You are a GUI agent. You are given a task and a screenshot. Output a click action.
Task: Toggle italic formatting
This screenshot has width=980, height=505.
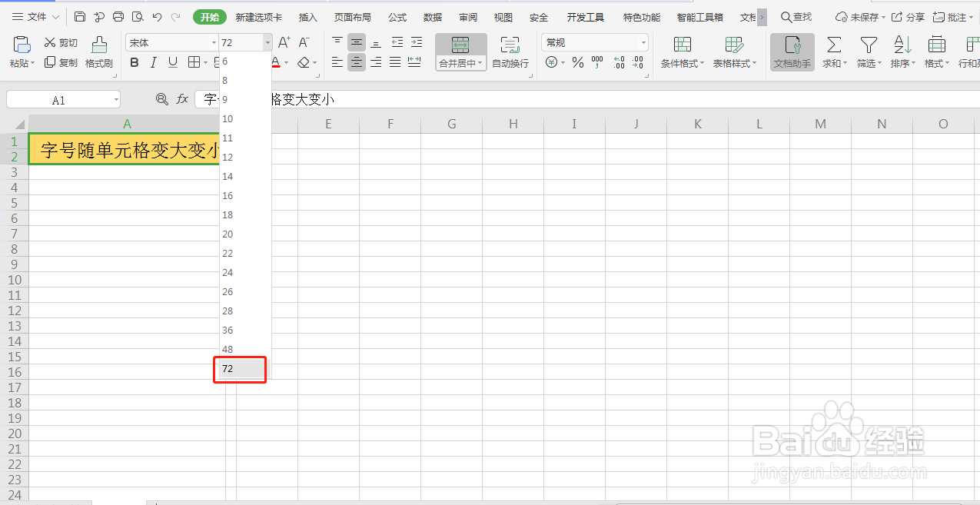tap(154, 62)
